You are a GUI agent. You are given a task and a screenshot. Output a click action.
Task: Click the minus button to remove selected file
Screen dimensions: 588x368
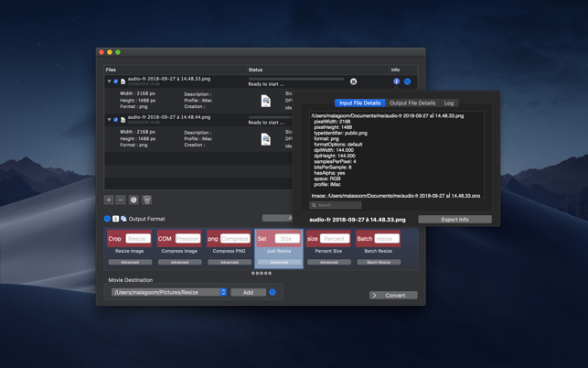(121, 200)
